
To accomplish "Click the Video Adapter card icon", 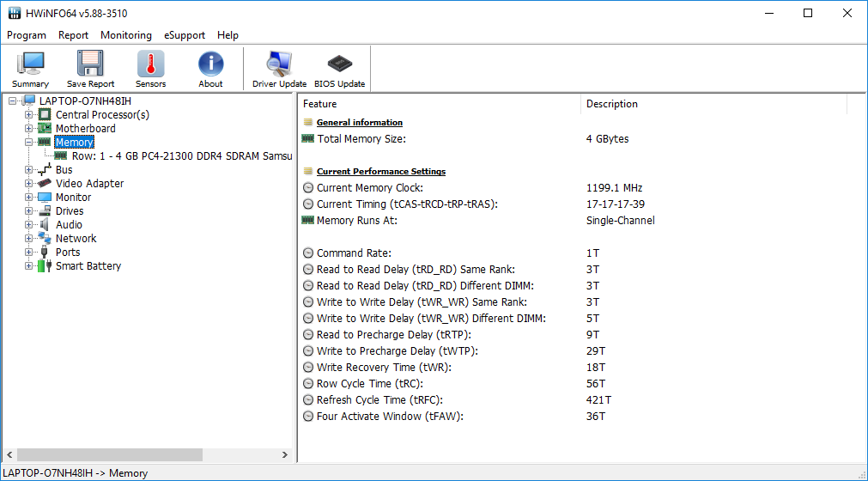I will [x=45, y=183].
